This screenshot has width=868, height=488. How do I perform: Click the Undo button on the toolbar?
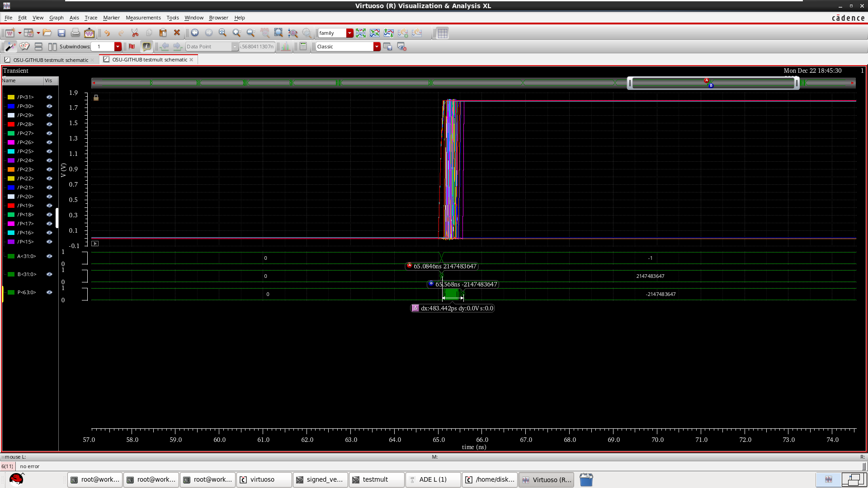[107, 33]
